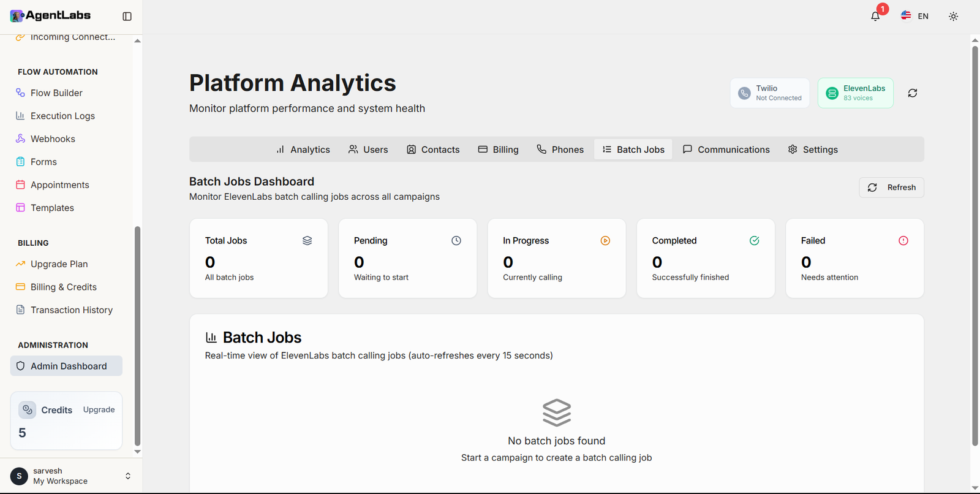Click the main page scrollbar thumb

coord(975,245)
